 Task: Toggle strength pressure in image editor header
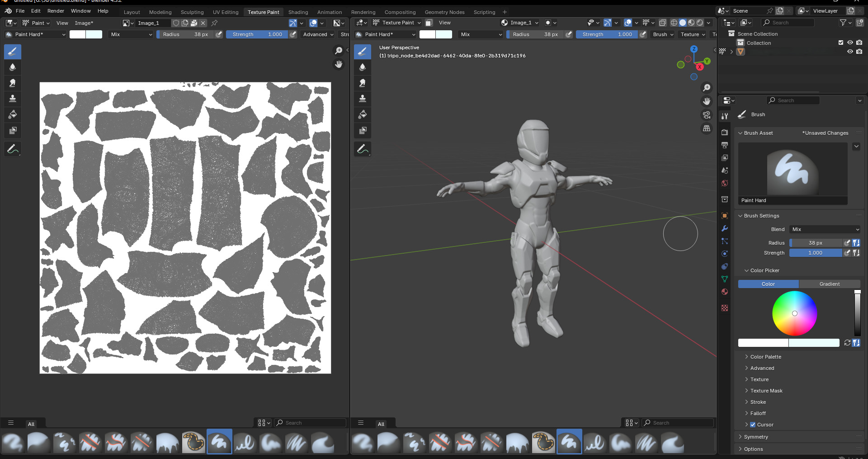(x=293, y=34)
